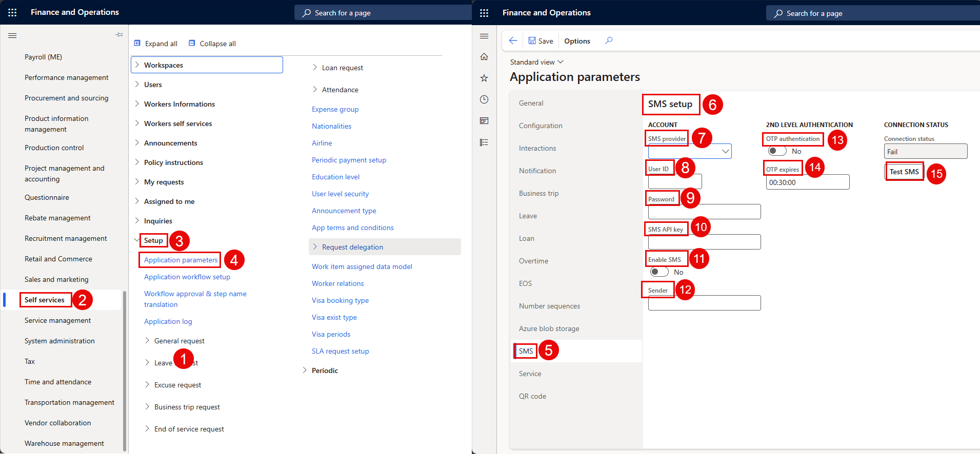Switch to the Number sequences tab
The image size is (980, 454).
click(549, 306)
